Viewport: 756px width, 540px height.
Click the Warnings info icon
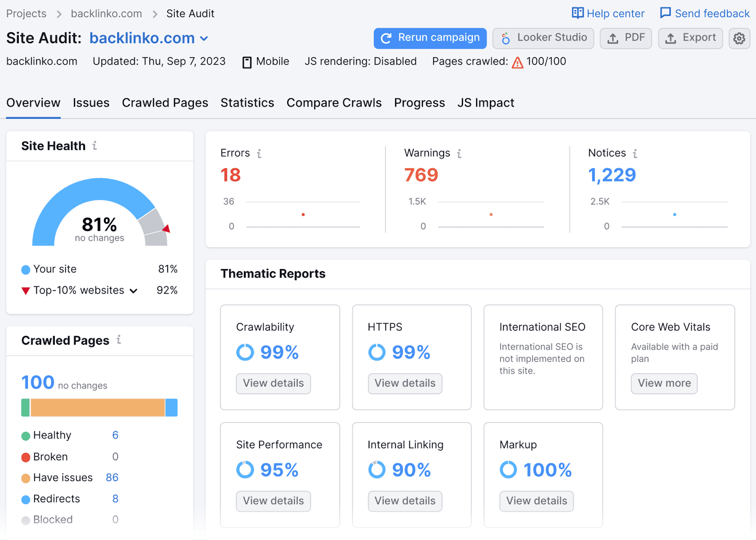tap(459, 153)
